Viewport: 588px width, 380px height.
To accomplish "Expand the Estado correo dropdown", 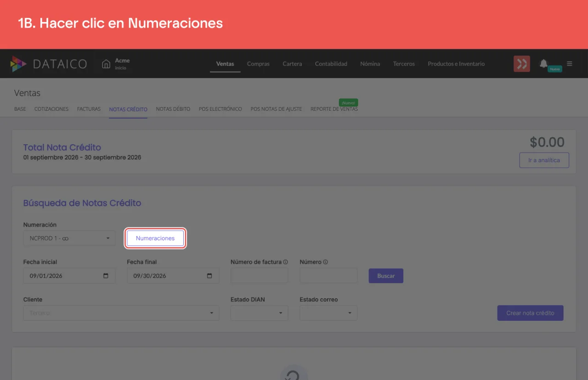I will click(x=328, y=313).
